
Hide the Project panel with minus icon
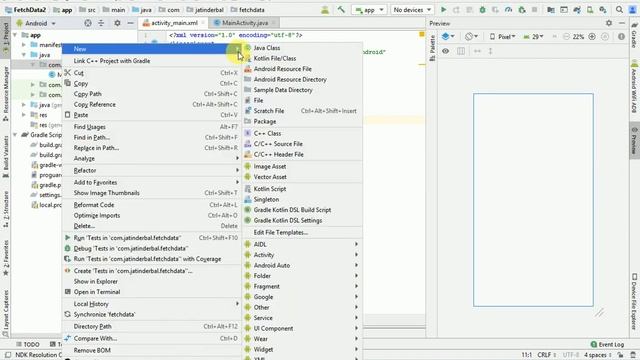tap(130, 23)
